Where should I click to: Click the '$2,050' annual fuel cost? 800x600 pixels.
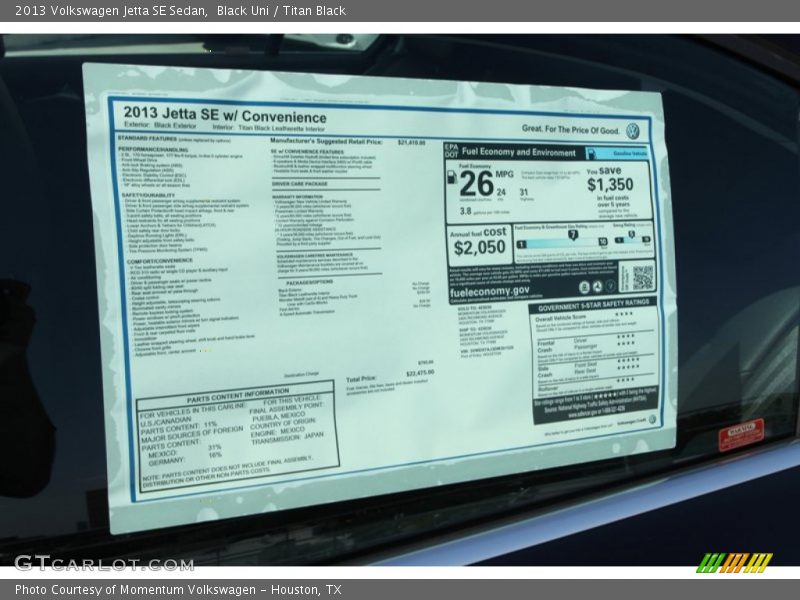(480, 248)
